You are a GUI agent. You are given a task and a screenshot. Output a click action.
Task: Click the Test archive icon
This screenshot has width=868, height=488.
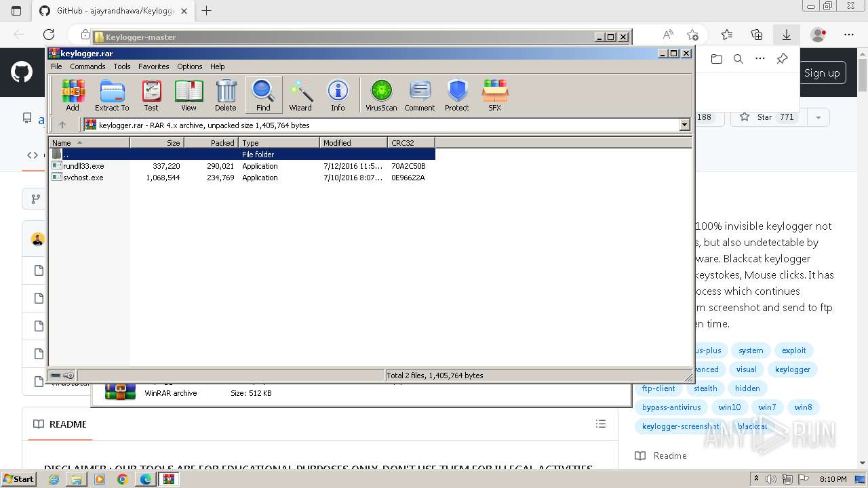click(x=151, y=95)
